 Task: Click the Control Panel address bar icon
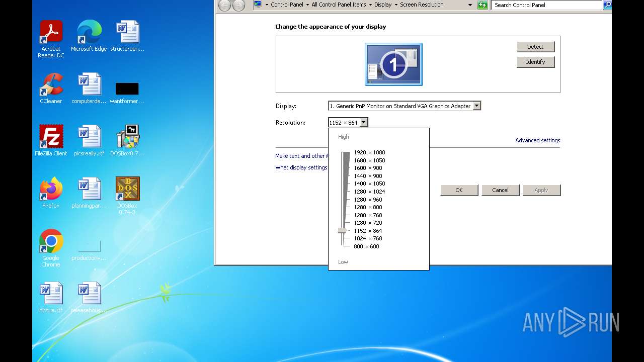258,5
